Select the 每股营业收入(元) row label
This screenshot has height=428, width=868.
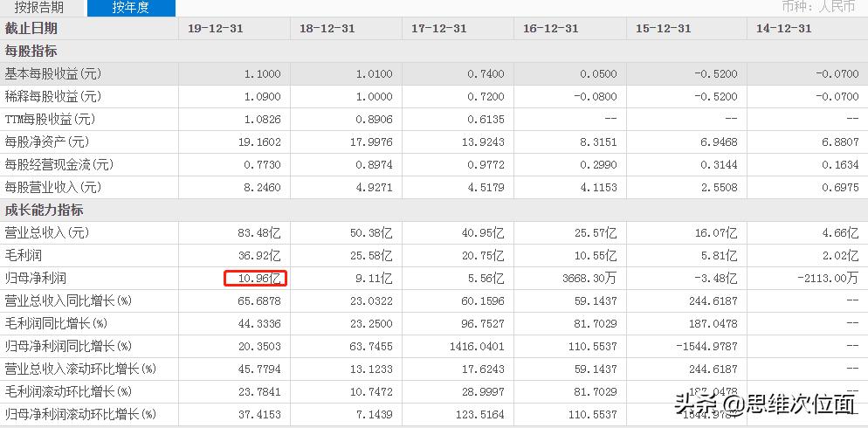53,187
